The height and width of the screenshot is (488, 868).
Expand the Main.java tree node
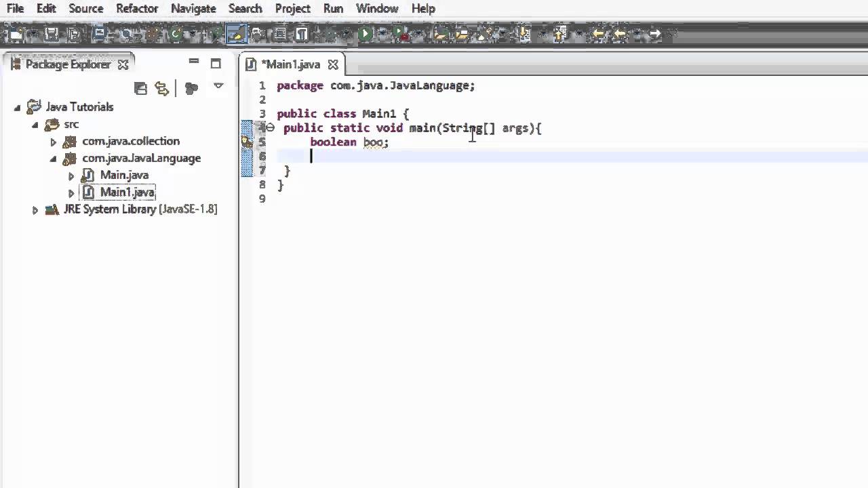pos(71,176)
